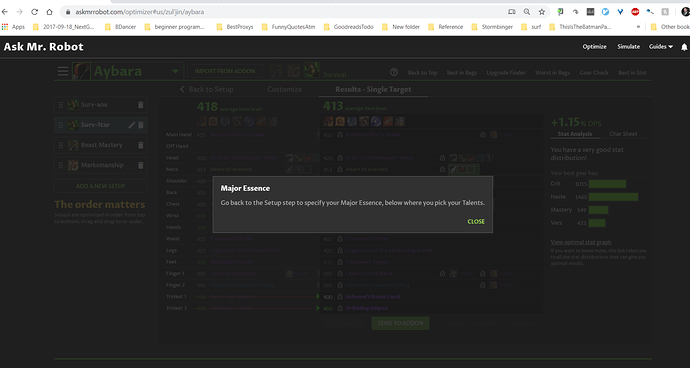Go to the browser home page
Image resolution: width=690 pixels, height=368 pixels.
point(49,12)
